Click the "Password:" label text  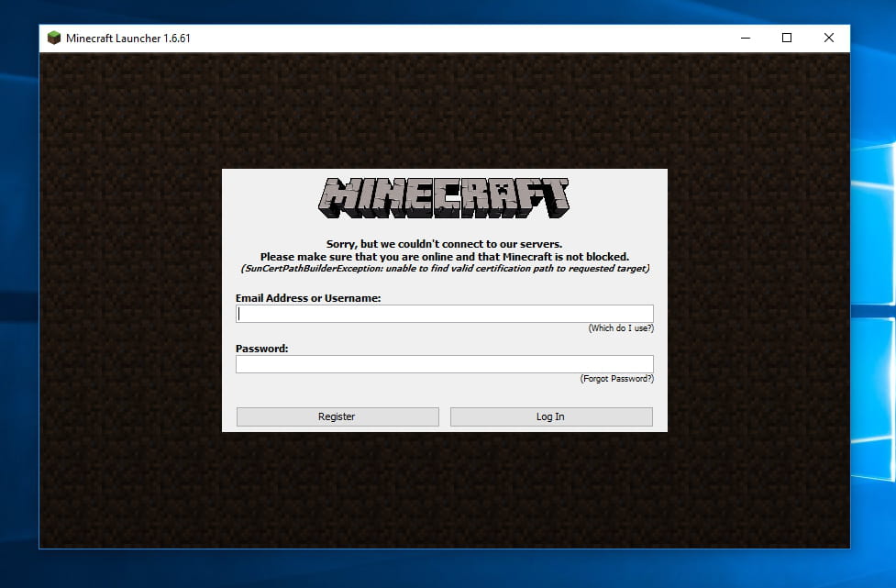click(261, 349)
